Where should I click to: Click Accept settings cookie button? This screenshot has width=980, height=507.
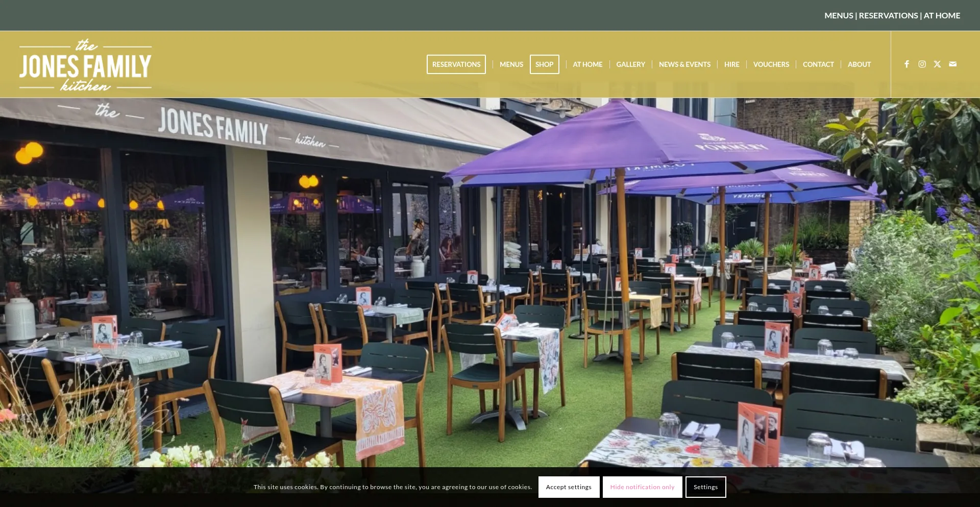[569, 487]
